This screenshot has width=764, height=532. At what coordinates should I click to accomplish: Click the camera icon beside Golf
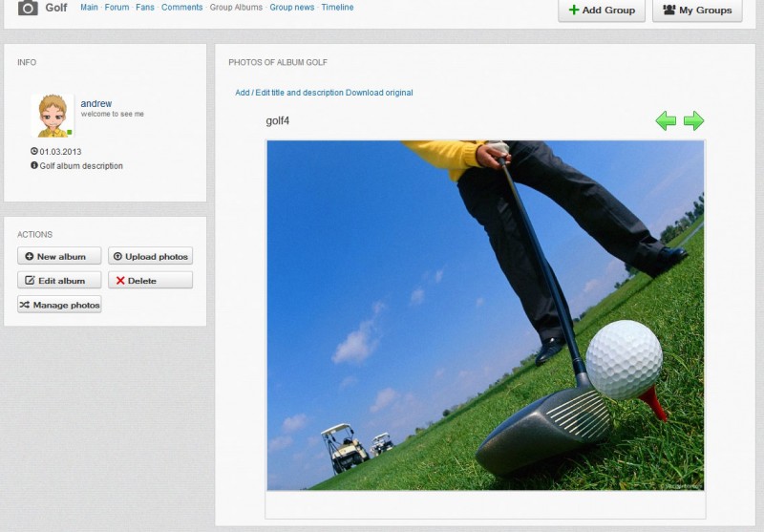(28, 8)
